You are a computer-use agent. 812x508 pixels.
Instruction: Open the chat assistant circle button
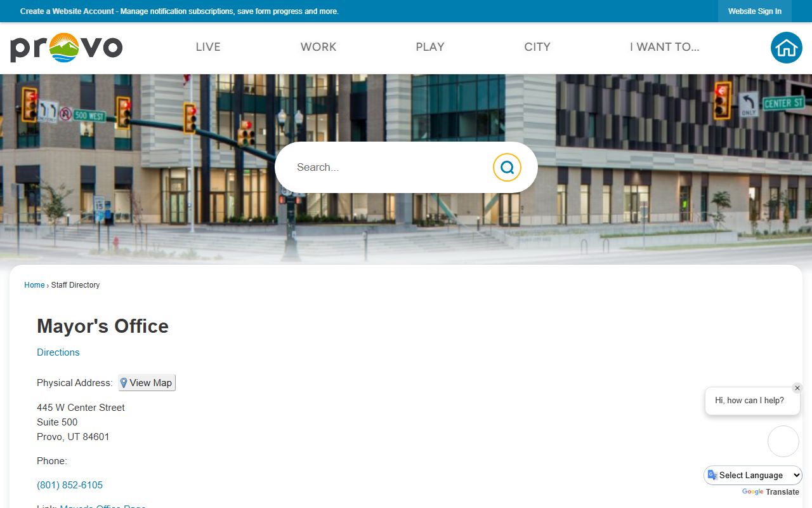click(783, 441)
